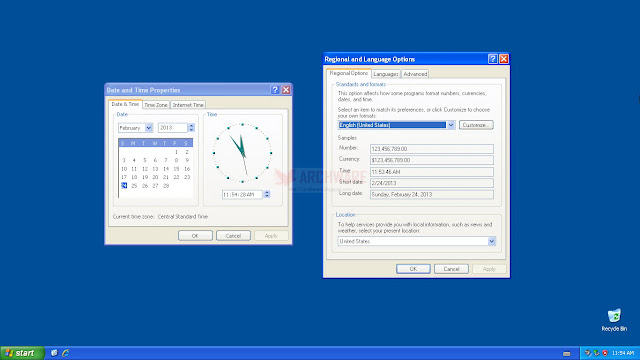The image size is (640, 360).
Task: Open the Advanced tab
Action: [x=415, y=74]
